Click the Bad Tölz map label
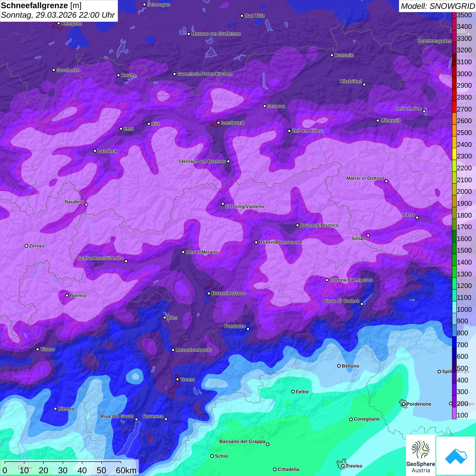The height and width of the screenshot is (476, 476). pos(255,16)
